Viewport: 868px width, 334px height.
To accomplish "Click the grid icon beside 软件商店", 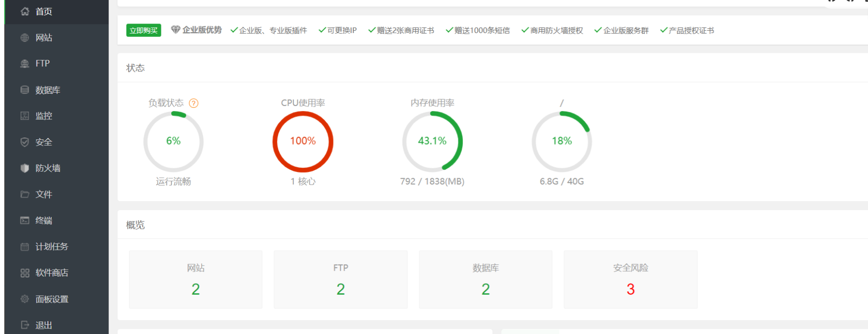I will [25, 273].
